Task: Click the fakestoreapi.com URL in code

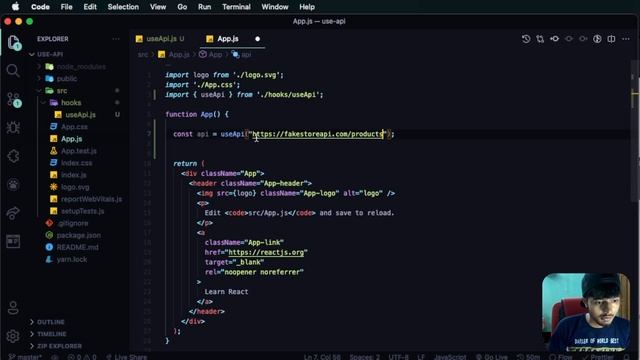Action: point(318,134)
